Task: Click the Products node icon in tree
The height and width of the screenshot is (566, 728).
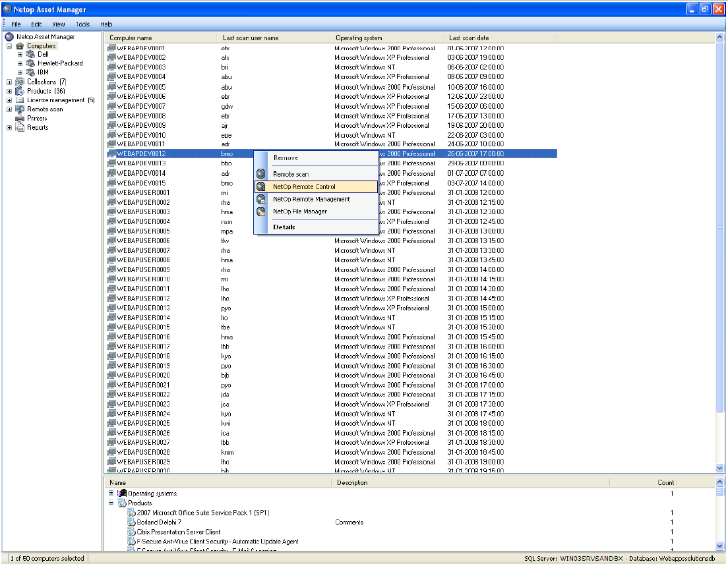Action: 20,91
